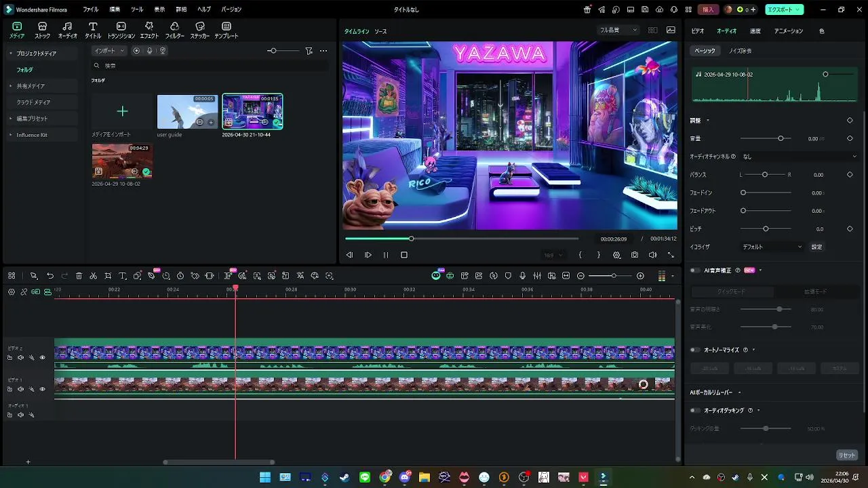Click the preview volume speaker icon
The height and width of the screenshot is (488, 868).
click(x=652, y=255)
